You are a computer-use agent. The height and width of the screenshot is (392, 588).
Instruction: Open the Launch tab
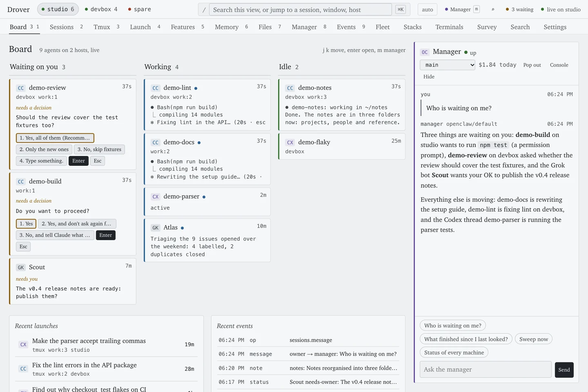click(145, 27)
